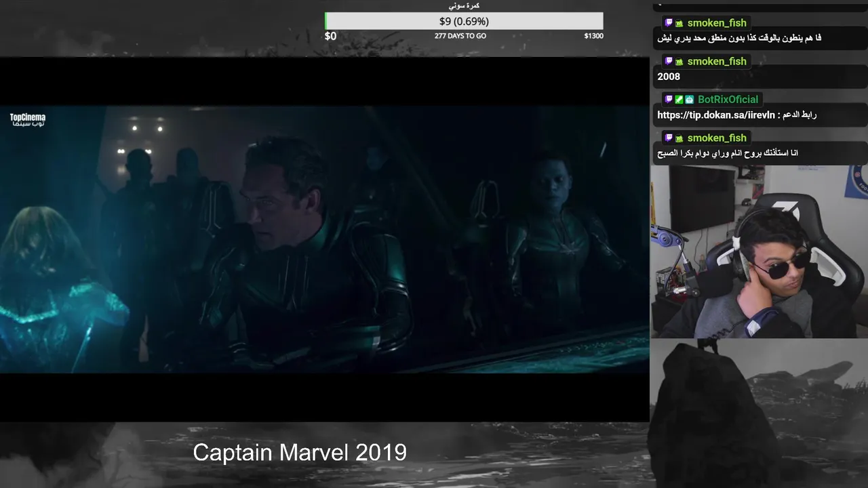Click the streamer webcam feed
The image size is (868, 488).
[759, 251]
